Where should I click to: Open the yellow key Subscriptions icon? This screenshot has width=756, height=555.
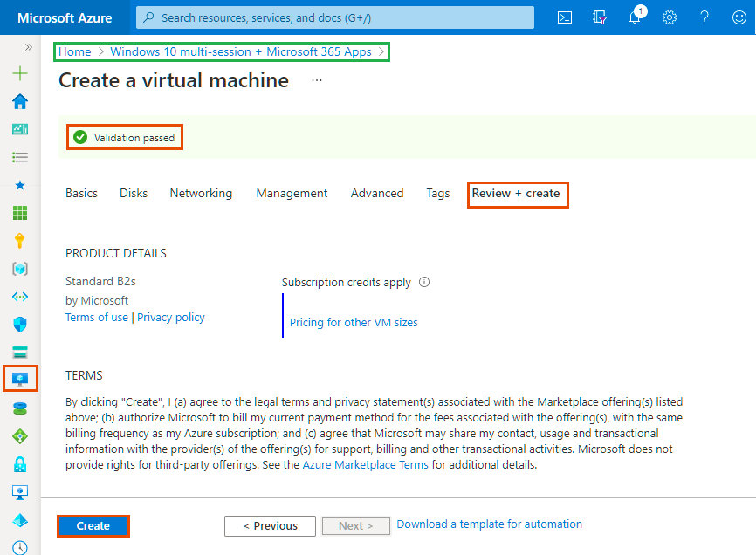20,240
